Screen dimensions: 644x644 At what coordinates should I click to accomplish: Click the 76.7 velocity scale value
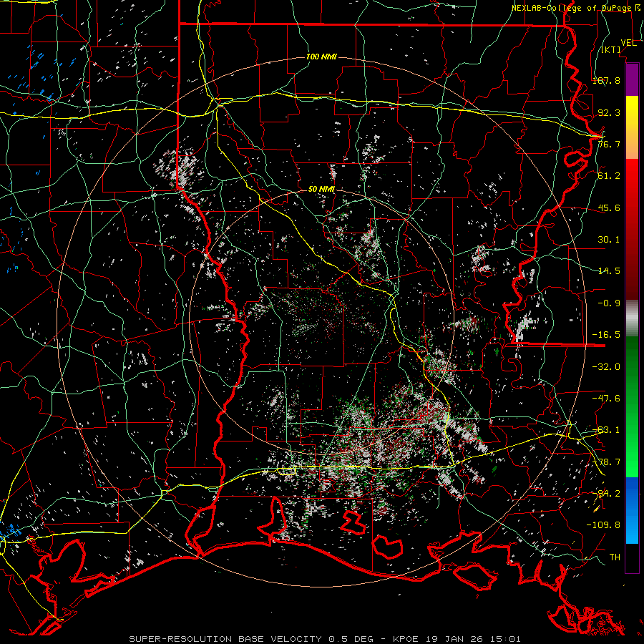(x=609, y=144)
